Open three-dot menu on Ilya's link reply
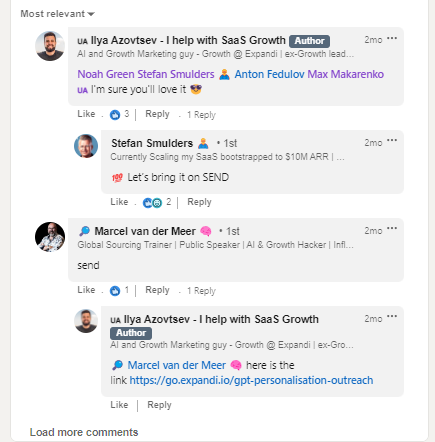The width and height of the screenshot is (435, 442). coord(392,316)
